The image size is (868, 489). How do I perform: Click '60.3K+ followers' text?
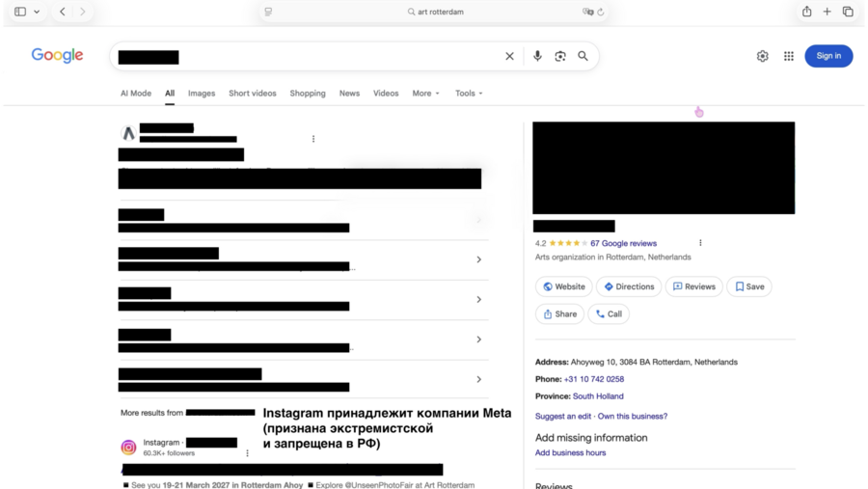pyautogui.click(x=169, y=453)
